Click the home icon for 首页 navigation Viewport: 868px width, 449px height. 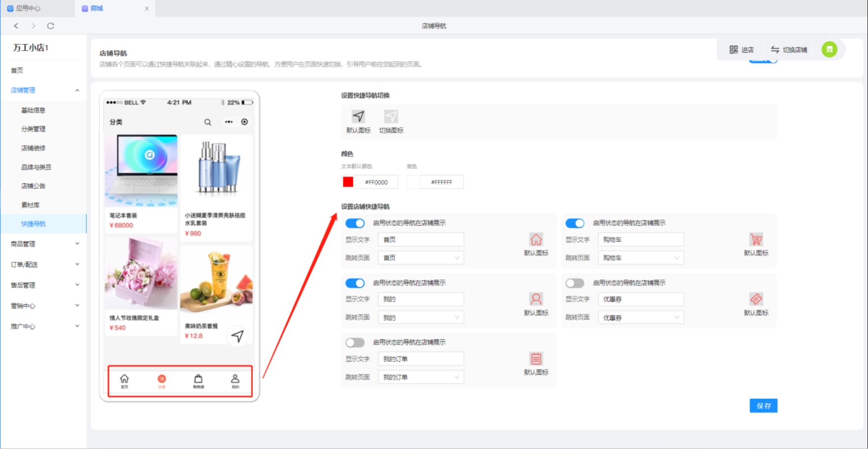pos(536,240)
